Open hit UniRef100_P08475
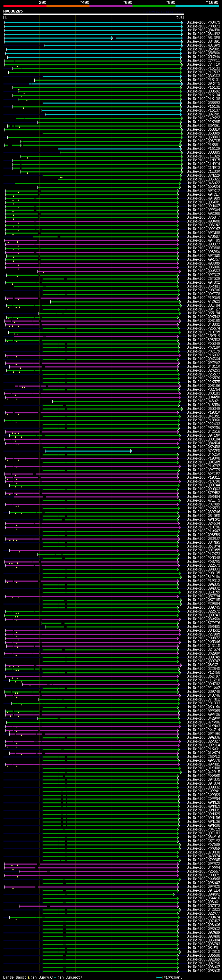This screenshot has width=222, height=980. [x=203, y=23]
